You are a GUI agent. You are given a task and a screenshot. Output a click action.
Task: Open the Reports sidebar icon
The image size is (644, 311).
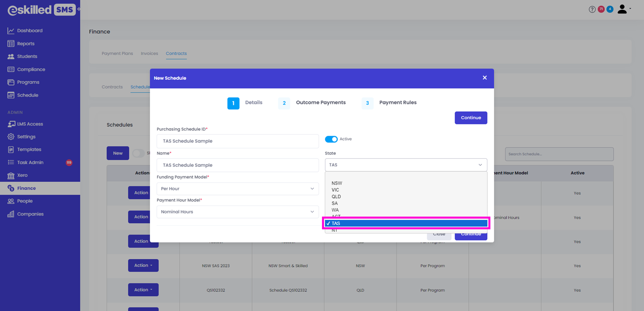tap(11, 44)
